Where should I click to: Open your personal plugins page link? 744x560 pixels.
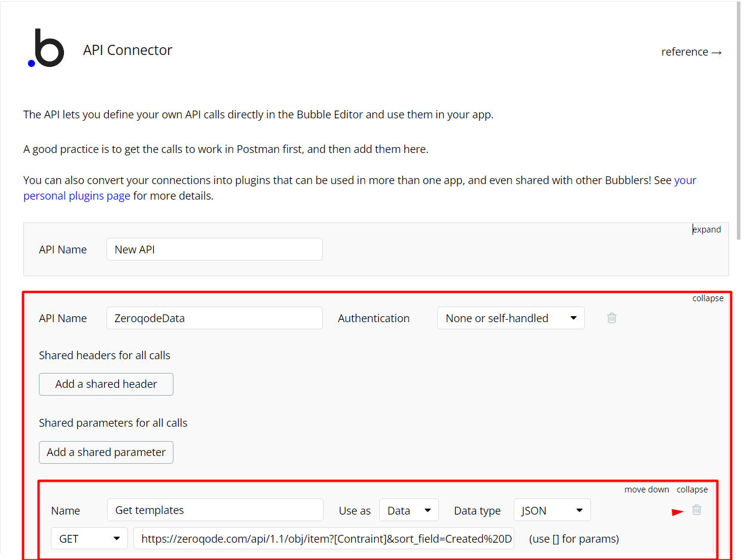[360, 188]
